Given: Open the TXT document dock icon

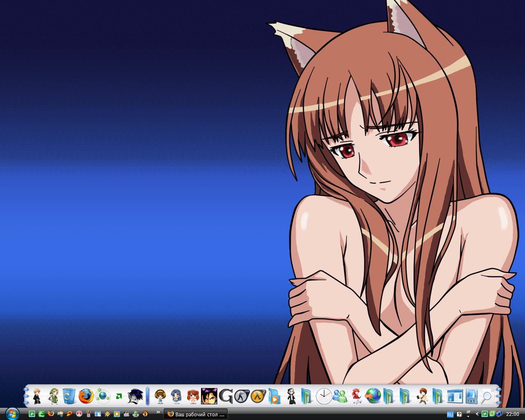Looking at the screenshot, I should (471, 396).
